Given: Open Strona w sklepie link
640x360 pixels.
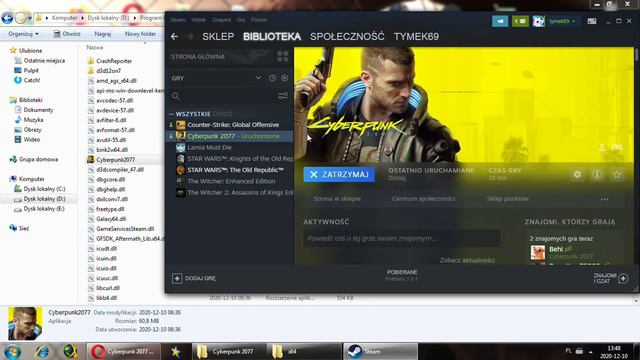Looking at the screenshot, I should click(x=337, y=199).
